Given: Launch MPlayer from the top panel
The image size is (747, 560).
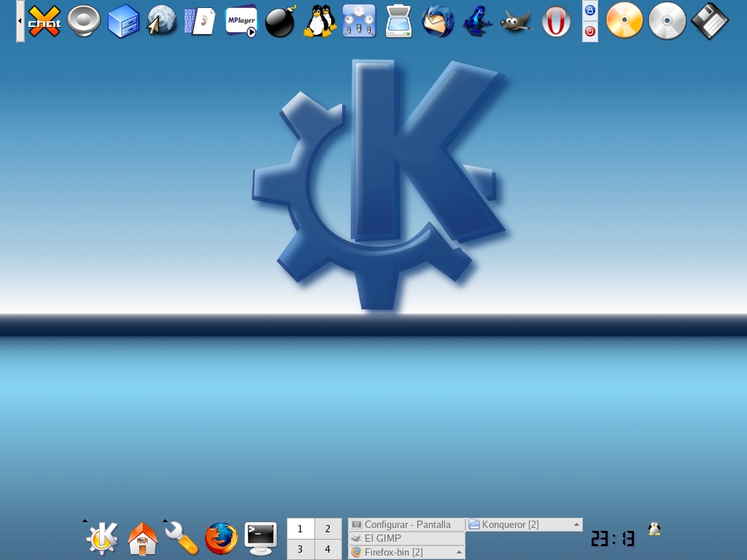Looking at the screenshot, I should 241,21.
